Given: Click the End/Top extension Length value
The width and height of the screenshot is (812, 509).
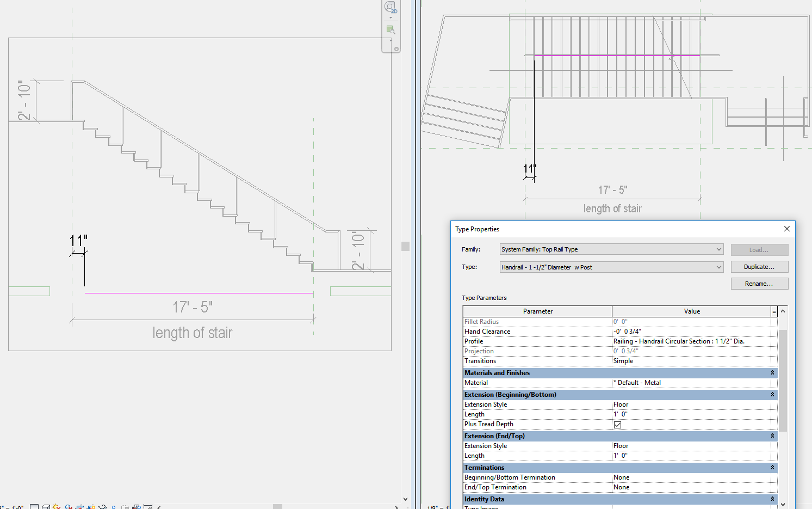Looking at the screenshot, I should pos(692,456).
